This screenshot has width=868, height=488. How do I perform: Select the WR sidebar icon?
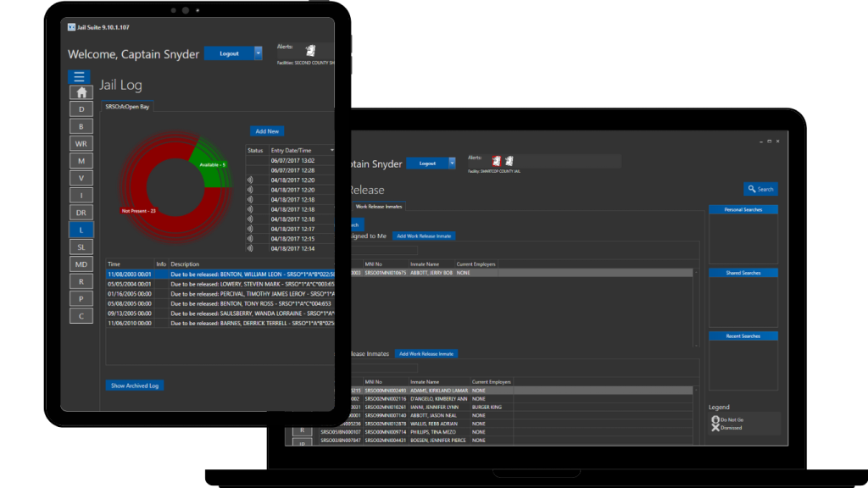(81, 143)
